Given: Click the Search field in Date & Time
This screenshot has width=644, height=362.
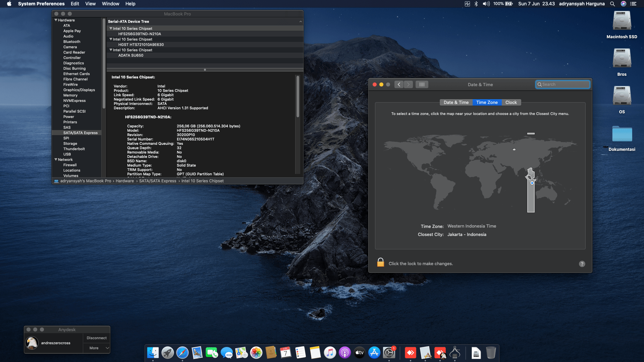Looking at the screenshot, I should tap(565, 84).
